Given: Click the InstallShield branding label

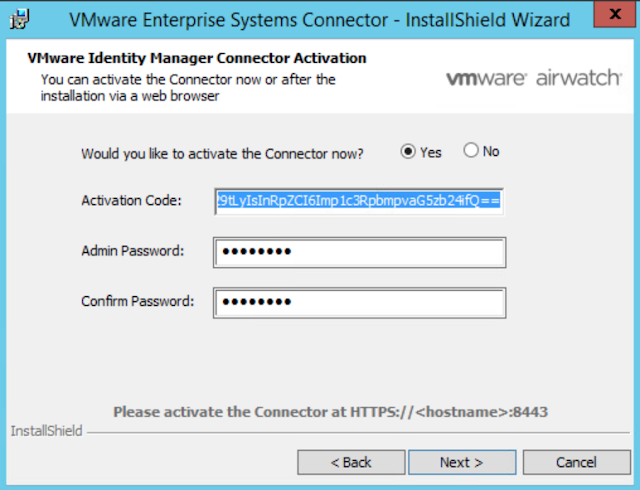Looking at the screenshot, I should point(47,431).
